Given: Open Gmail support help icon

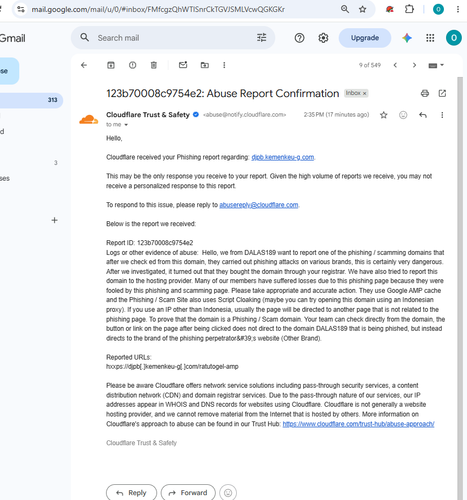Looking at the screenshot, I should (x=299, y=38).
